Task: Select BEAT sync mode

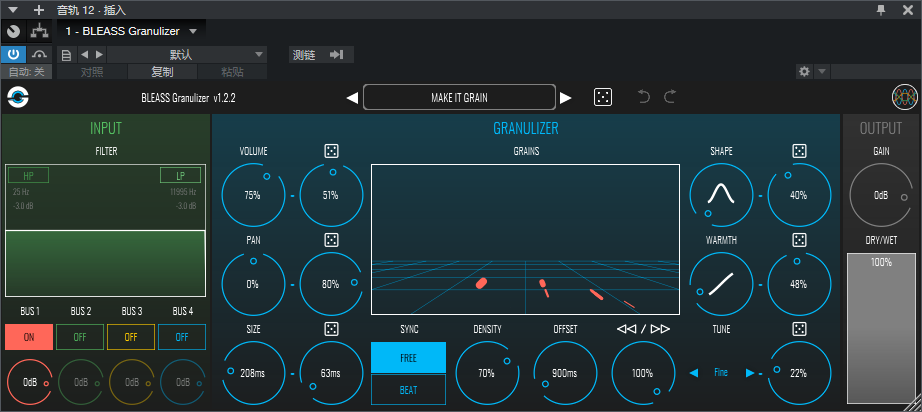Action: (x=408, y=390)
